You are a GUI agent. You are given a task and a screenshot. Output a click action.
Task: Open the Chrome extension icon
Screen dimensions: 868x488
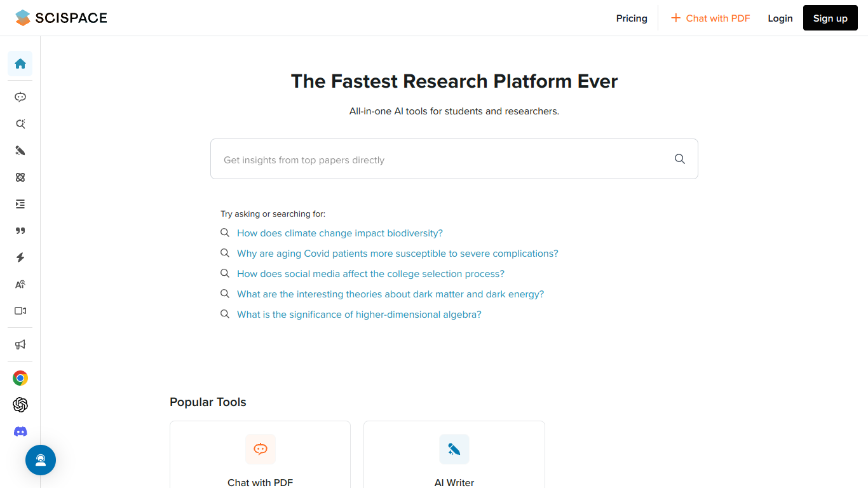pos(20,378)
